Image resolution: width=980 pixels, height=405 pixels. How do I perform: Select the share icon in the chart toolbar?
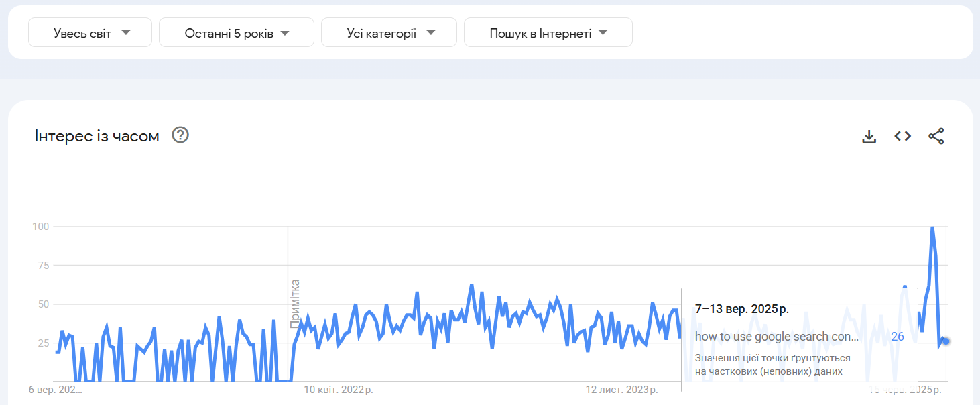tap(936, 135)
